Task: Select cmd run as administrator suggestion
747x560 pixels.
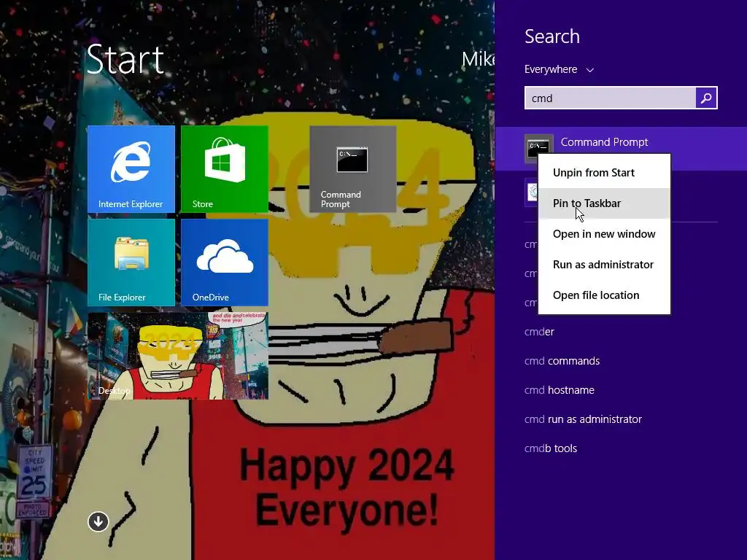Action: pos(583,419)
